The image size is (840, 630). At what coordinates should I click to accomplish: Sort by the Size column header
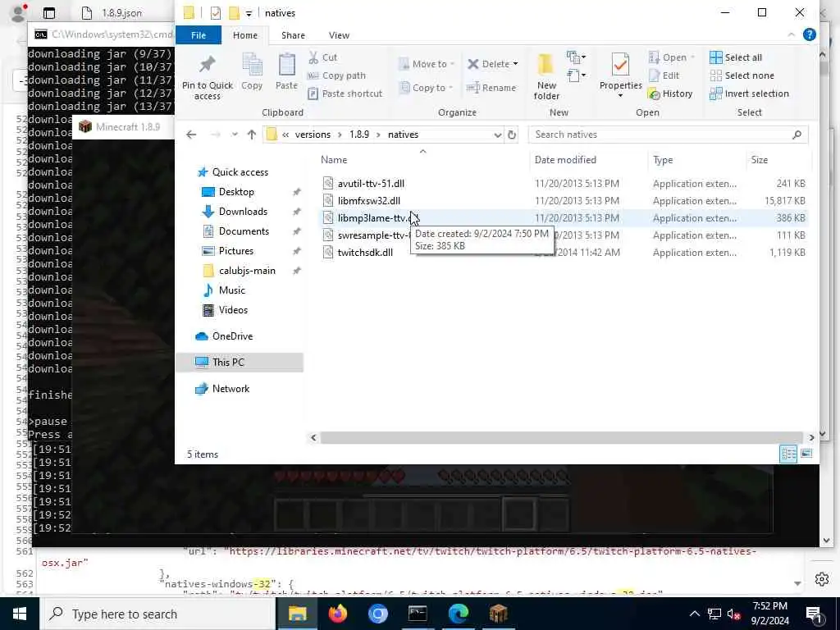coord(759,160)
